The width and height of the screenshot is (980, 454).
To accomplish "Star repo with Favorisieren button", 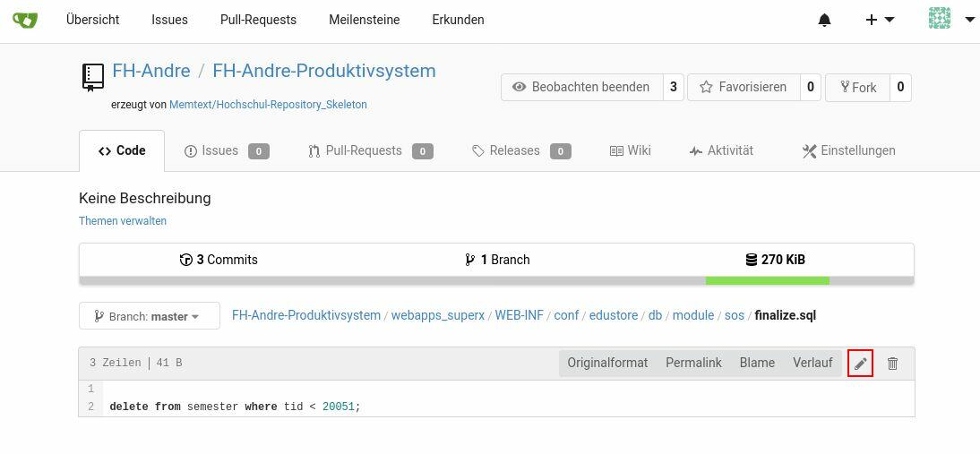I will (743, 87).
